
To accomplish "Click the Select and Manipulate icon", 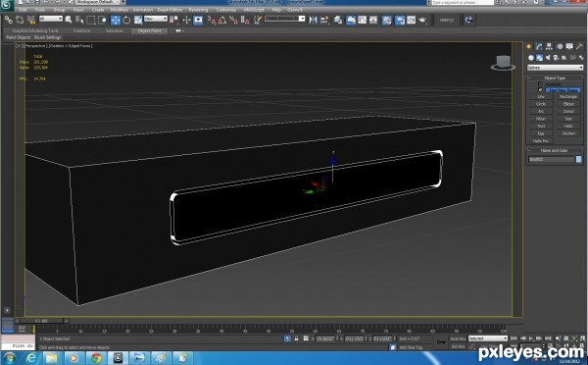I will click(x=186, y=20).
